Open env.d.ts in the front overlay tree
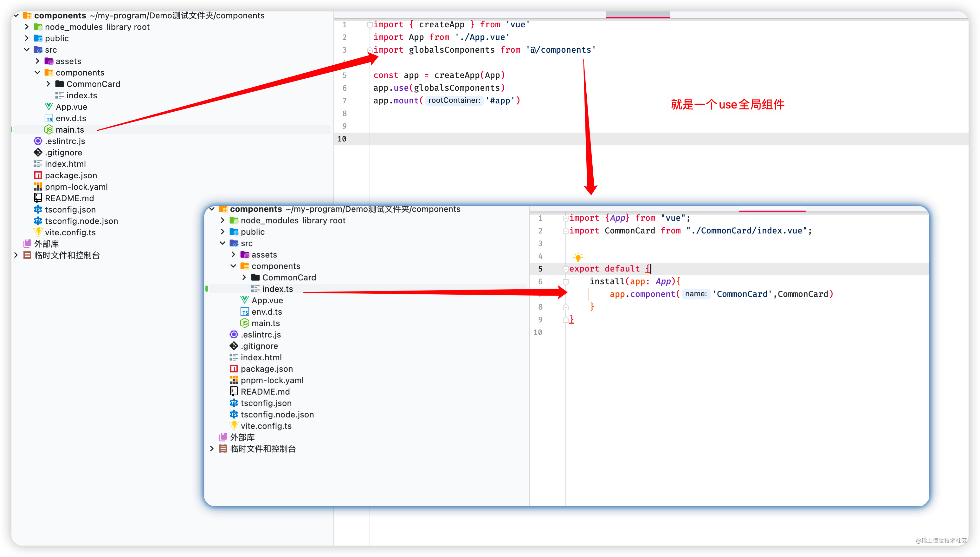 pos(267,312)
